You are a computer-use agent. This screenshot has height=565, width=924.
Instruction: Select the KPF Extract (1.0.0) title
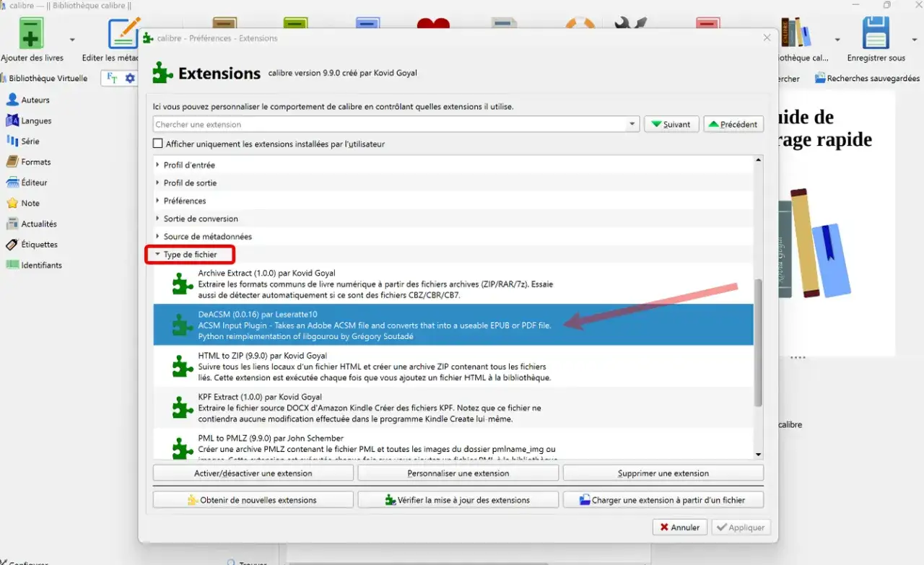(x=261, y=397)
